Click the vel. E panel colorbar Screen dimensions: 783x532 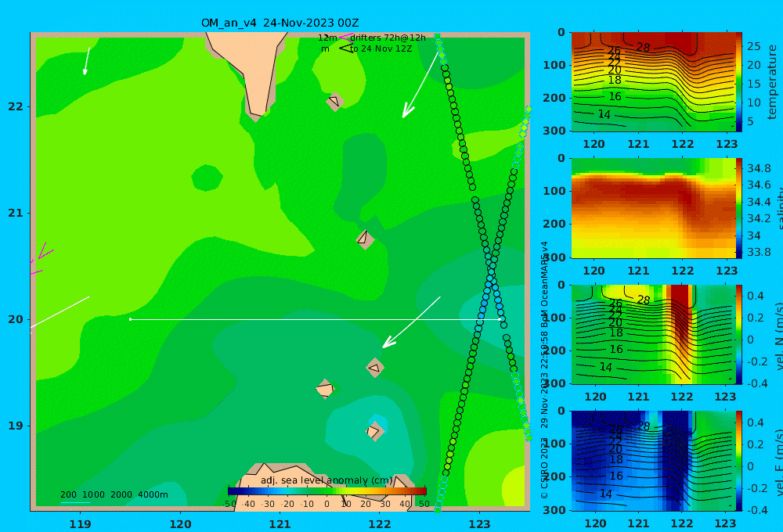[738, 461]
